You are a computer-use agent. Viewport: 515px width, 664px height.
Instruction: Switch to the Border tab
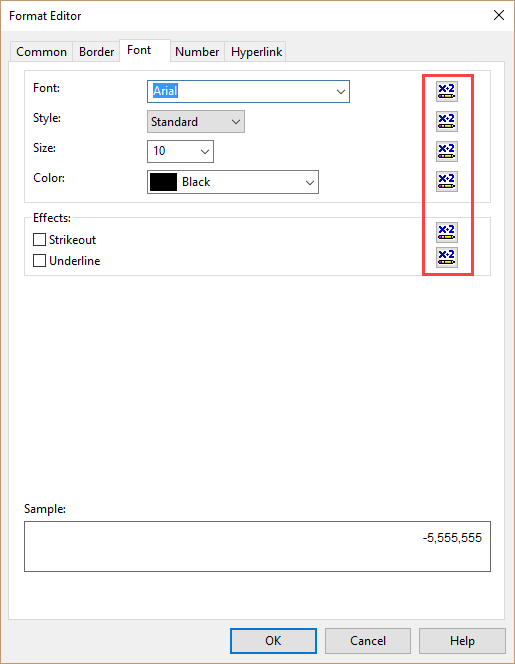(96, 52)
